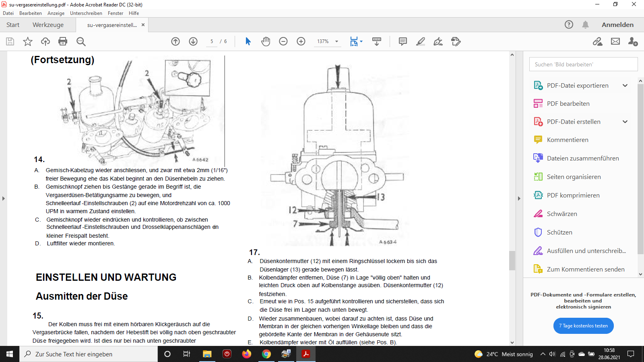Select the Hand pan tool
Screen dimensions: 644x362
[266, 41]
